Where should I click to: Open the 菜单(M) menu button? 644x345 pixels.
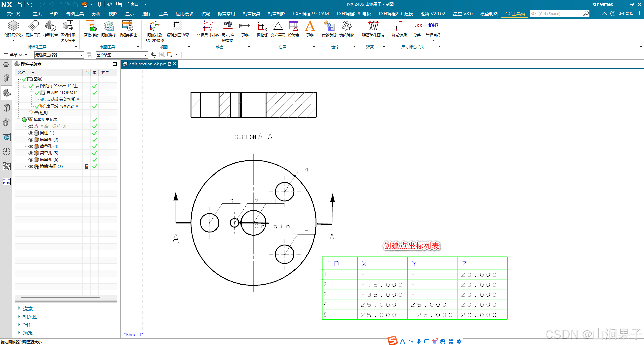[x=16, y=55]
